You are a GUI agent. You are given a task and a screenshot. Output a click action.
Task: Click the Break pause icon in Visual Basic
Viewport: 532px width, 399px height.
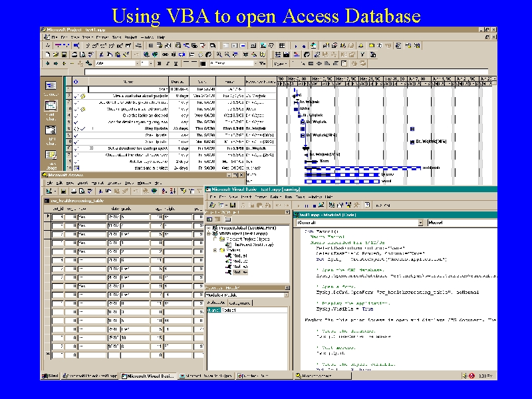tap(307, 205)
